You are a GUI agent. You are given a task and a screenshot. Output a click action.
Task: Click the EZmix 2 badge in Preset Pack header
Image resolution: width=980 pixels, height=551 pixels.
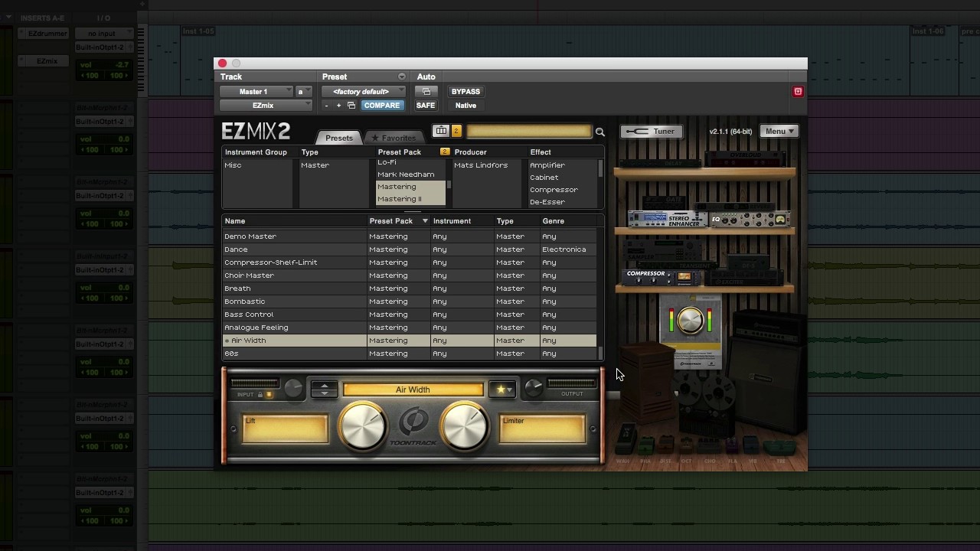click(444, 152)
